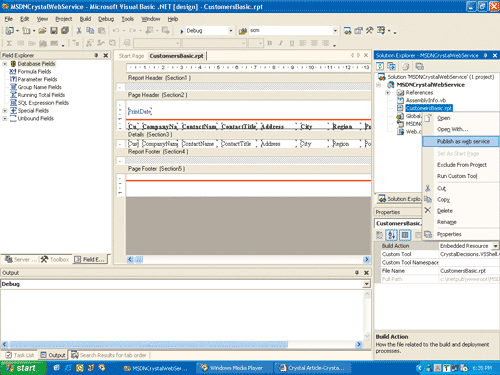
Task: Open the Project menu
Action: point(64,19)
